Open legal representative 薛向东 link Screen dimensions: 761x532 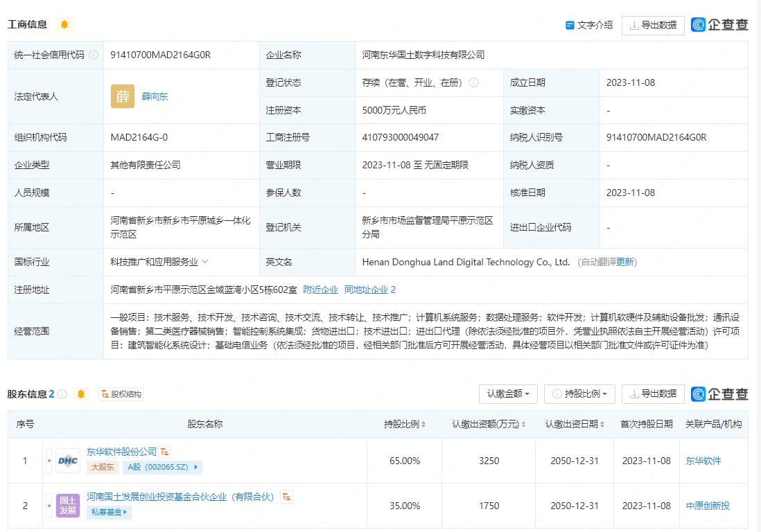(x=155, y=96)
